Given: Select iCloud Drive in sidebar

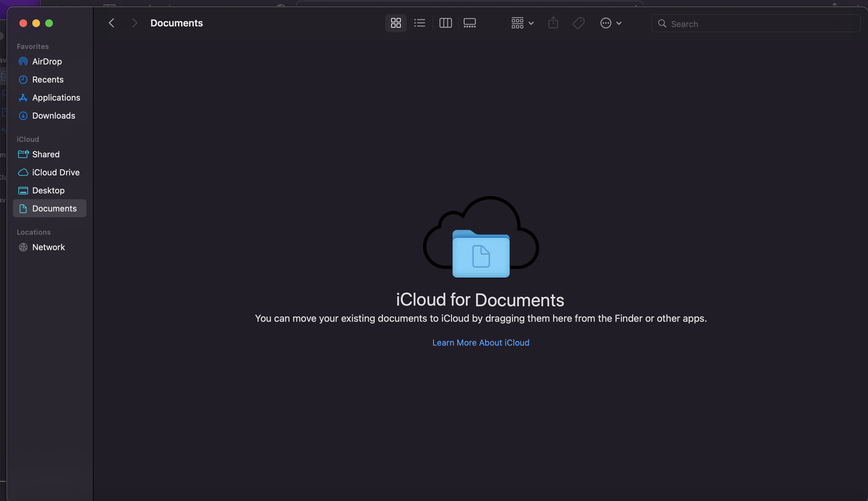Looking at the screenshot, I should click(x=56, y=172).
